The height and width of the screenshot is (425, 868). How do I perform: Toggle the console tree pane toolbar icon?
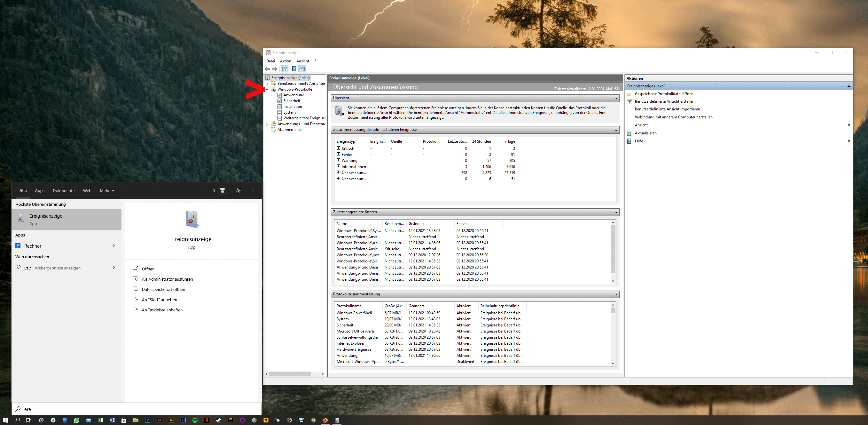(285, 69)
